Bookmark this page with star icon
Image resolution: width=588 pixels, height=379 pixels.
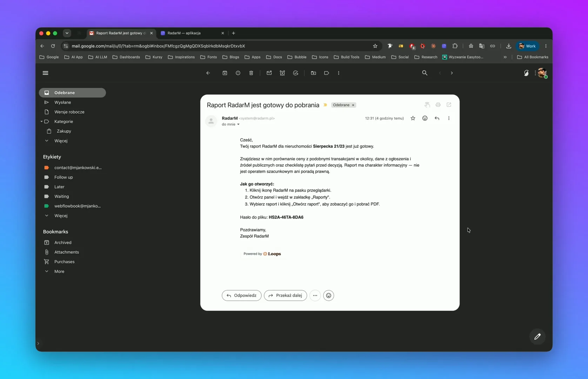click(375, 46)
